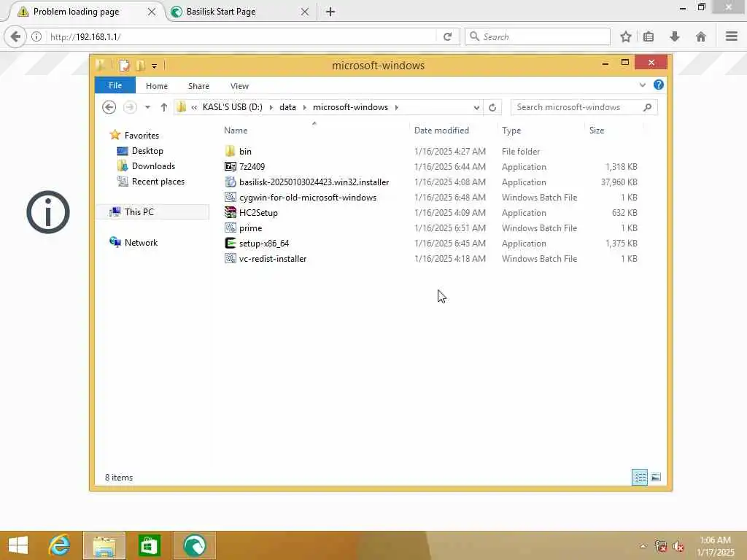This screenshot has height=560, width=747.
Task: Expand arrow after data in breadcrumb
Action: click(x=304, y=107)
